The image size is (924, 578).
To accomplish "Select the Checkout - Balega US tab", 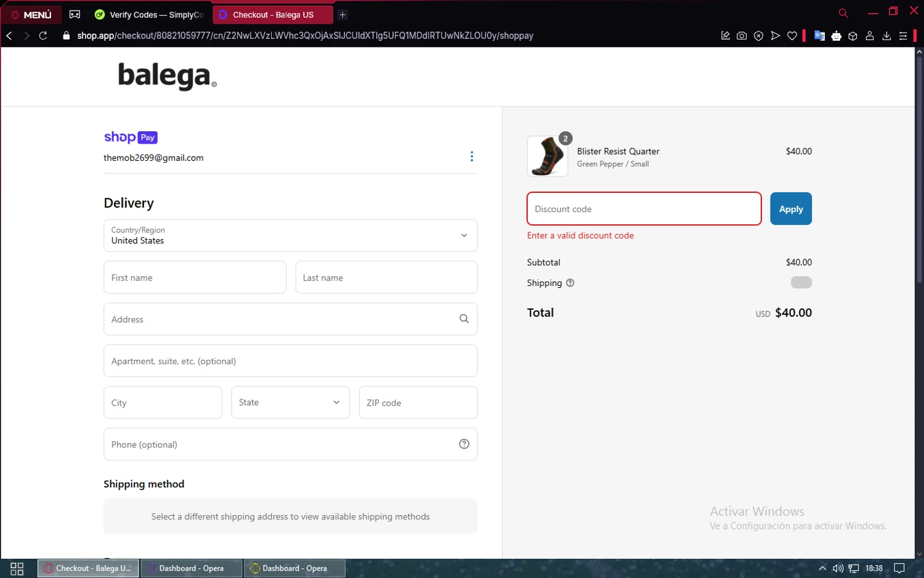I will click(x=272, y=14).
